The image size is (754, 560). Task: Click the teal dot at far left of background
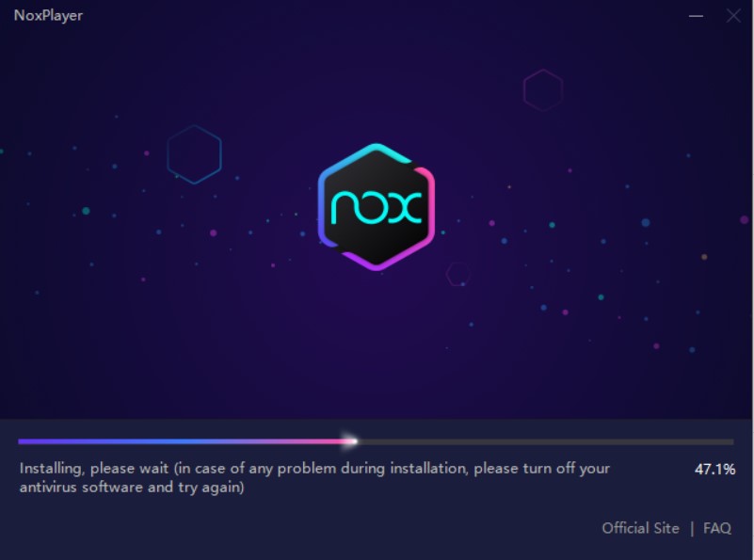pyautogui.click(x=2, y=152)
